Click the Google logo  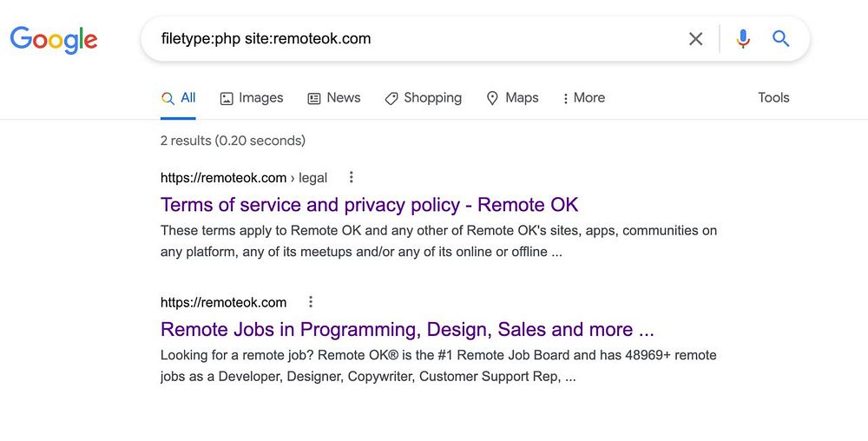(x=54, y=39)
